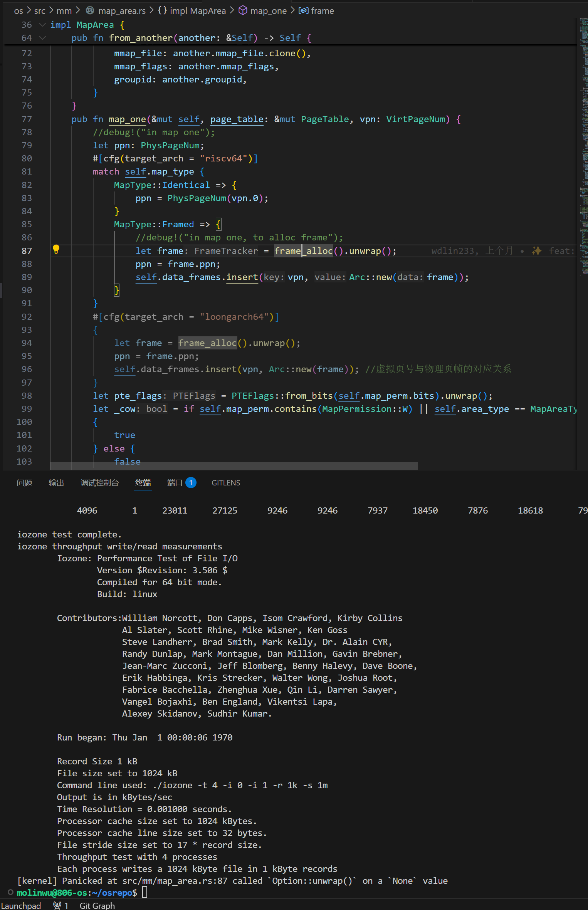Click the variable icon before frame breadcrumb

(x=303, y=10)
